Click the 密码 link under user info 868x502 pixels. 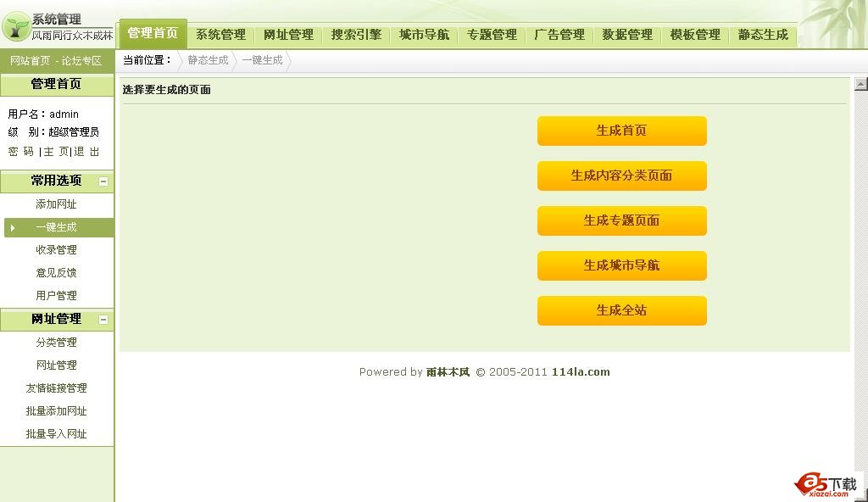(21, 152)
